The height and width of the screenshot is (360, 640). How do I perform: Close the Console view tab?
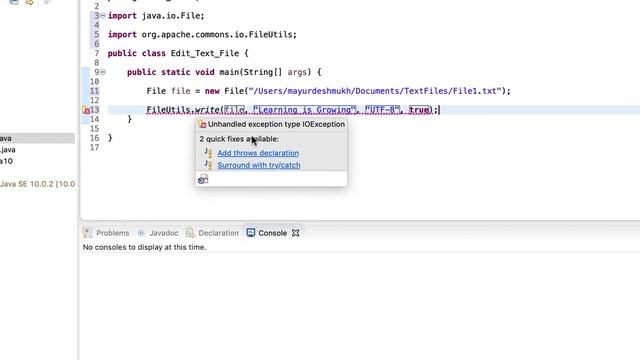pos(296,233)
